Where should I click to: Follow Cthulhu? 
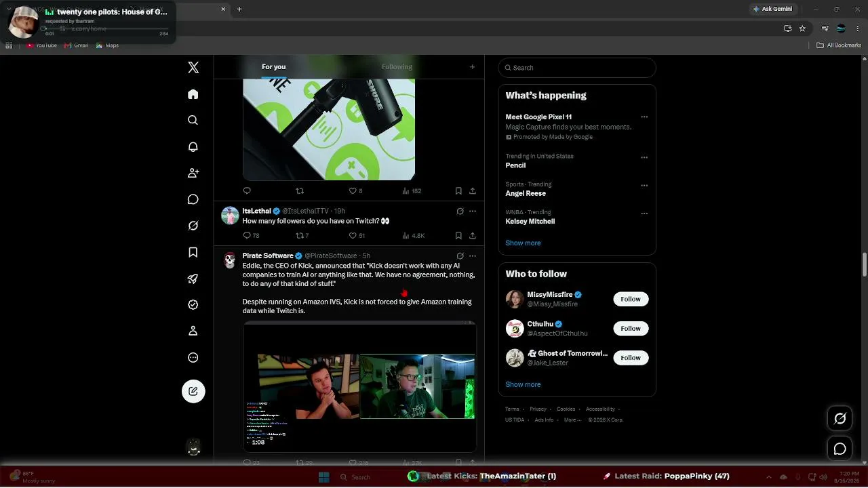(x=631, y=329)
